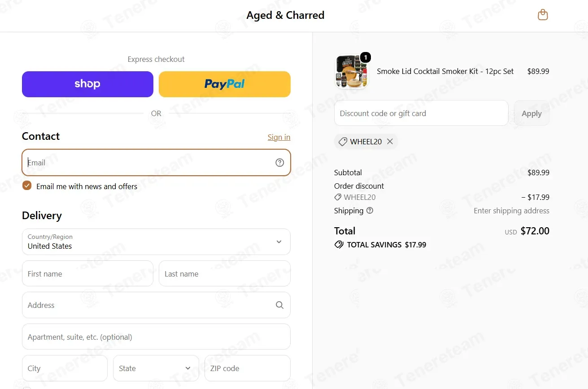Image resolution: width=588 pixels, height=389 pixels.
Task: Click the $72.00 total amount
Action: click(535, 231)
